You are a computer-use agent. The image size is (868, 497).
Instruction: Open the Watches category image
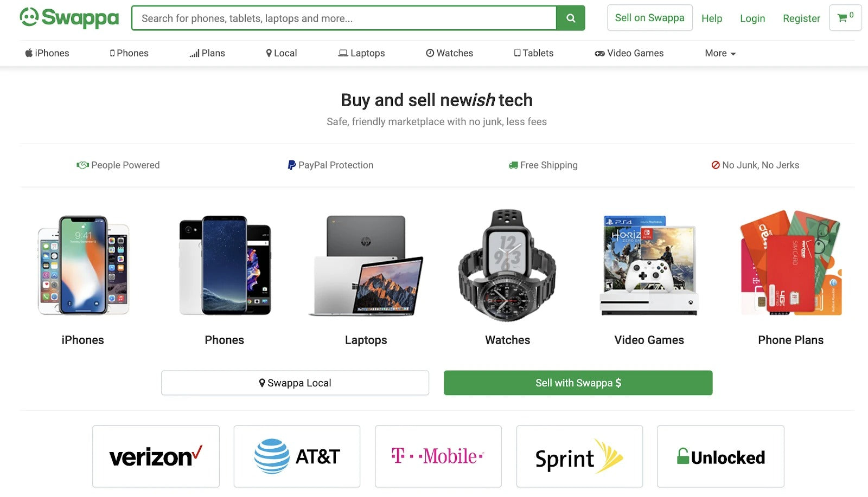point(507,266)
